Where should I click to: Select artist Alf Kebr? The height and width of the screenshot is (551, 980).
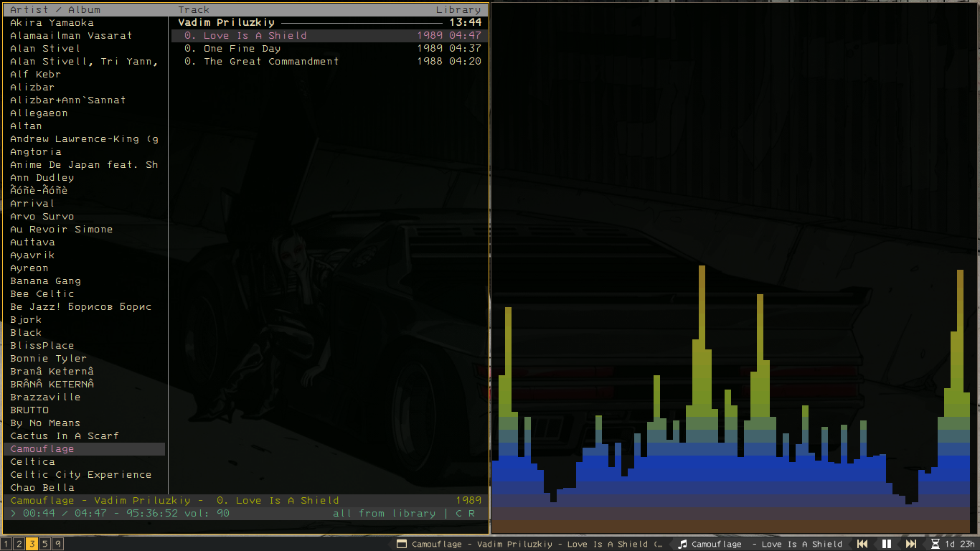35,75
